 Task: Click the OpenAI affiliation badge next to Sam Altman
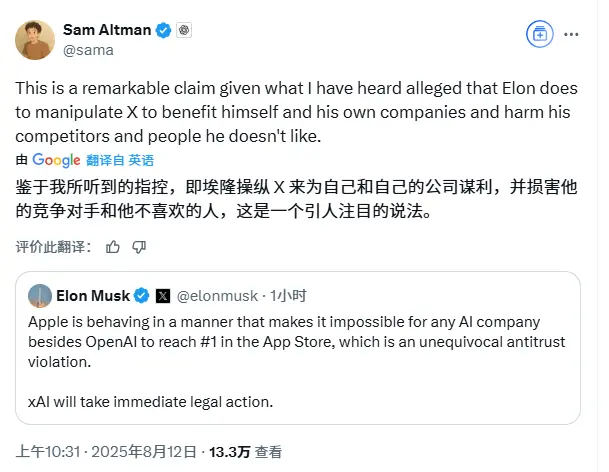pyautogui.click(x=183, y=30)
